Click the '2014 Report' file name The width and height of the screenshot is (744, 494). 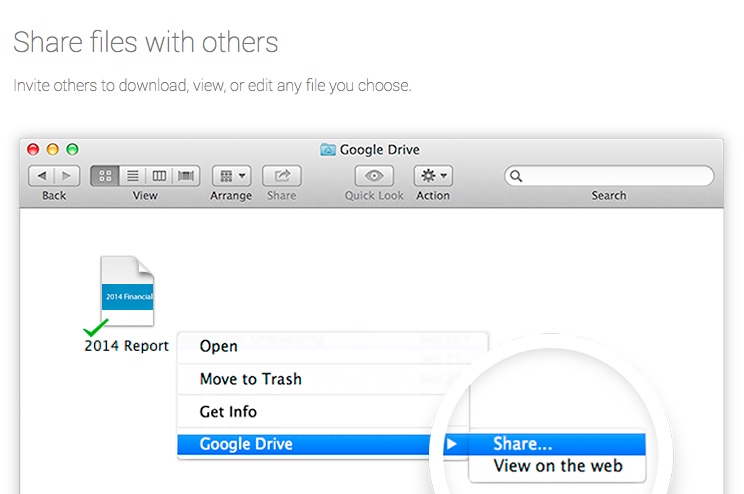[x=126, y=345]
